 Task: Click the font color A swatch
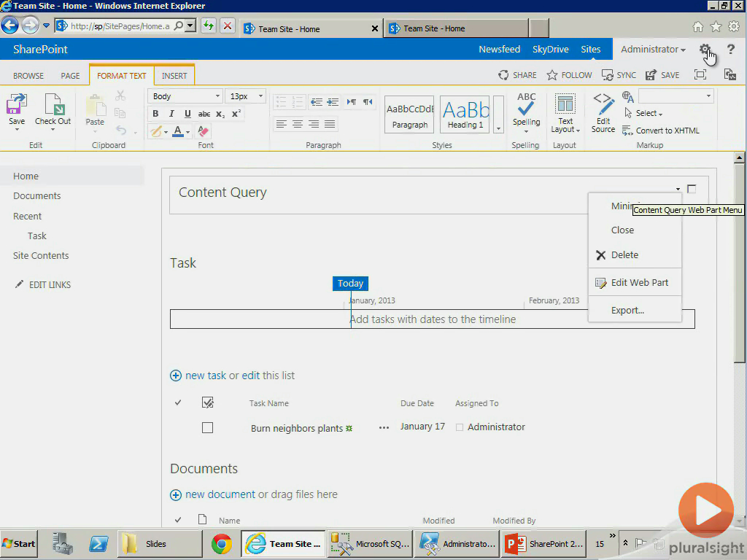tap(178, 131)
